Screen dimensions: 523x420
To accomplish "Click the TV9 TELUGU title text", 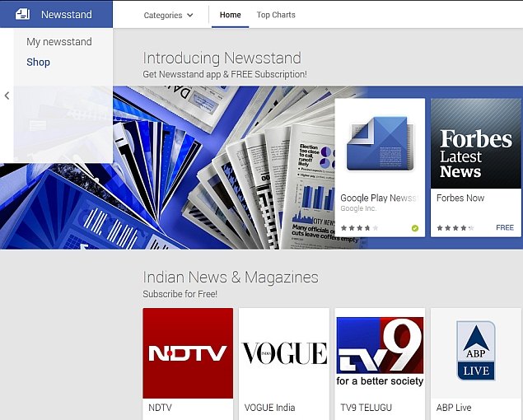I will [367, 408].
